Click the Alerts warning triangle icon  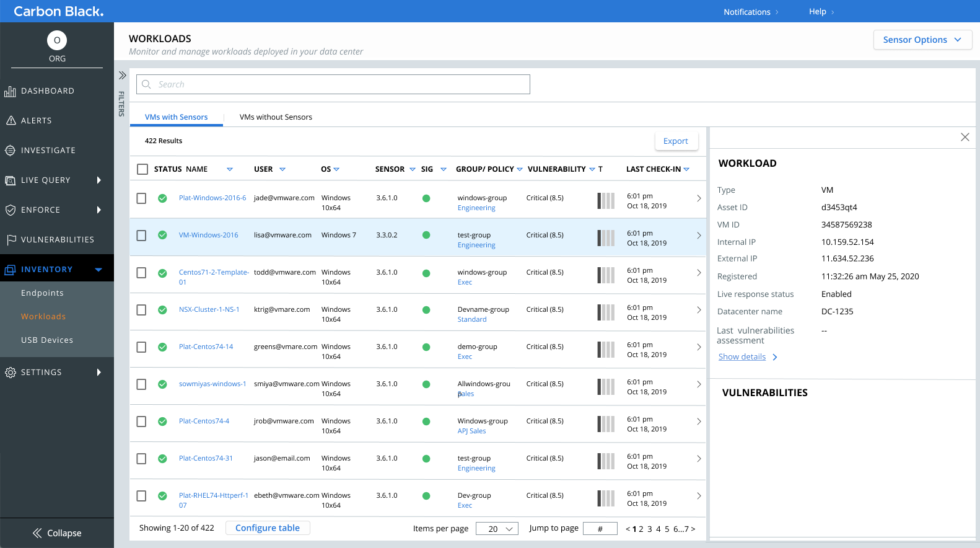(11, 121)
